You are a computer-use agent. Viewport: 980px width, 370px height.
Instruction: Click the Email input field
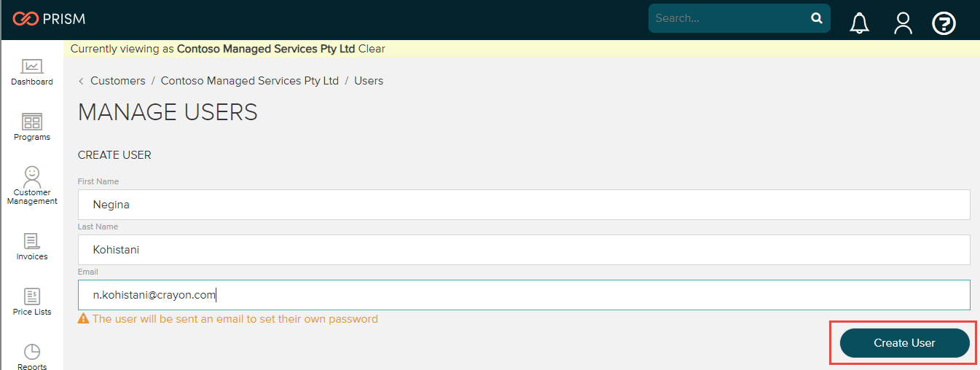click(524, 295)
